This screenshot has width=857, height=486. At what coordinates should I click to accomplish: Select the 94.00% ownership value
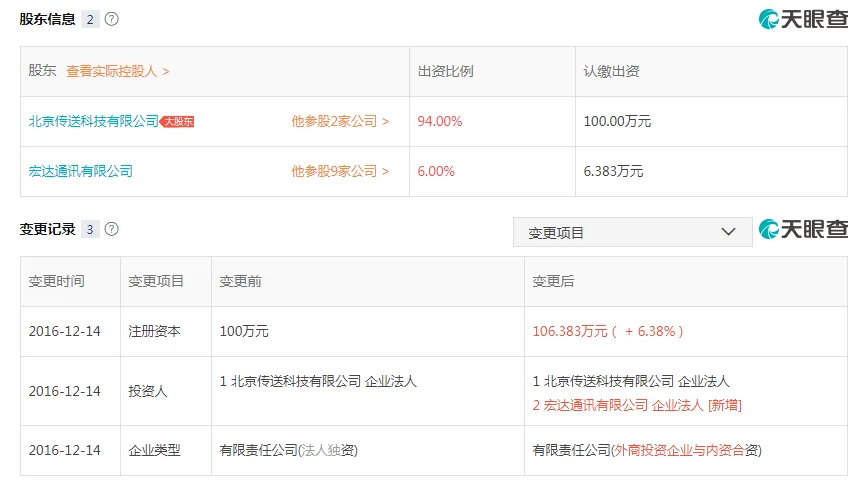(x=439, y=121)
